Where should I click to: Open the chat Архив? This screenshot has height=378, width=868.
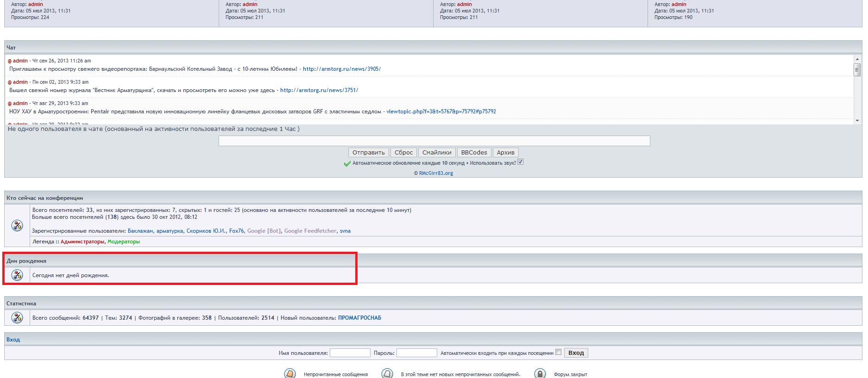point(505,153)
